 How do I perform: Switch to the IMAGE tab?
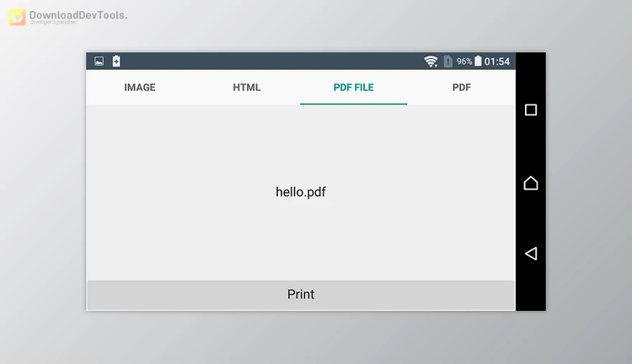139,88
